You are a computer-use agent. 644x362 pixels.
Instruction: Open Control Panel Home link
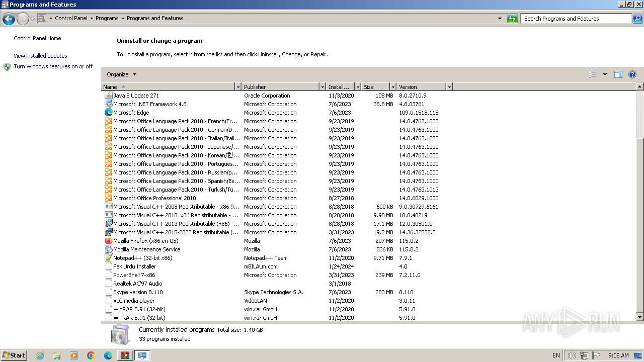tap(37, 38)
